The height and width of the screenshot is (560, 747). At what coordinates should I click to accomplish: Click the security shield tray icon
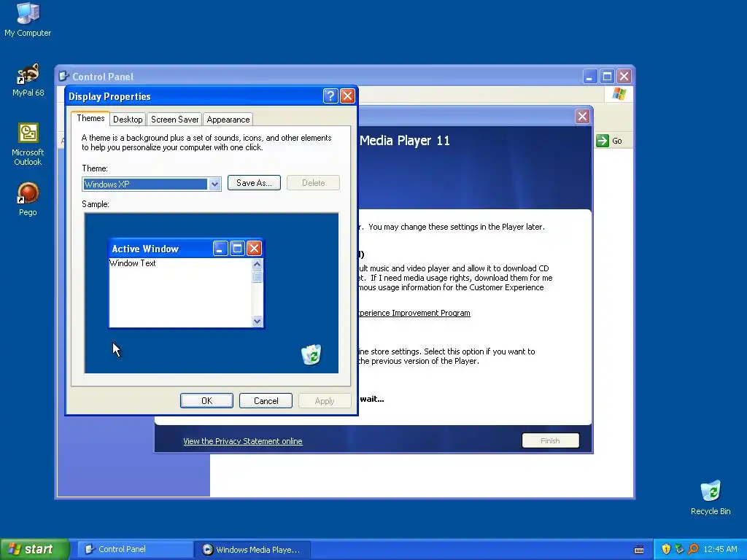click(x=666, y=549)
